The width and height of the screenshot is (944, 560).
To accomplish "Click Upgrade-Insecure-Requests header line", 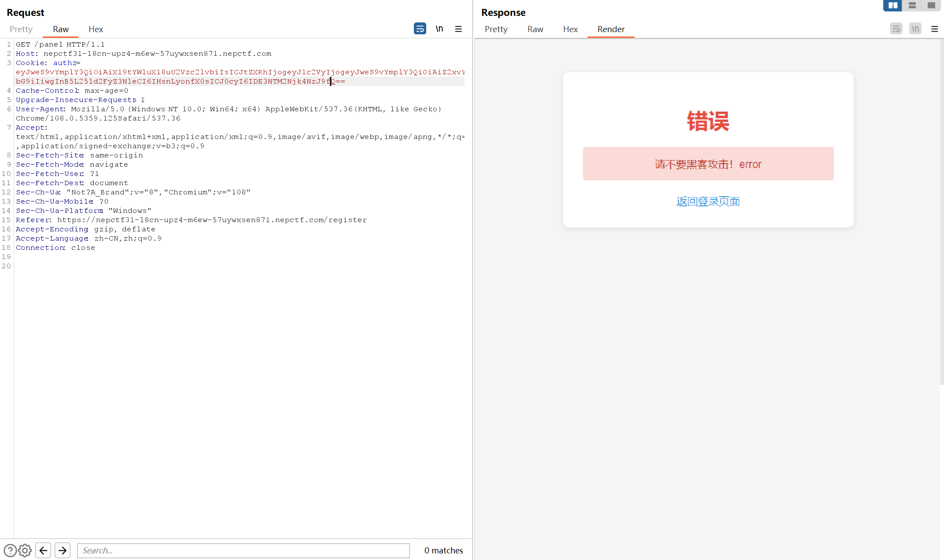I will [80, 100].
